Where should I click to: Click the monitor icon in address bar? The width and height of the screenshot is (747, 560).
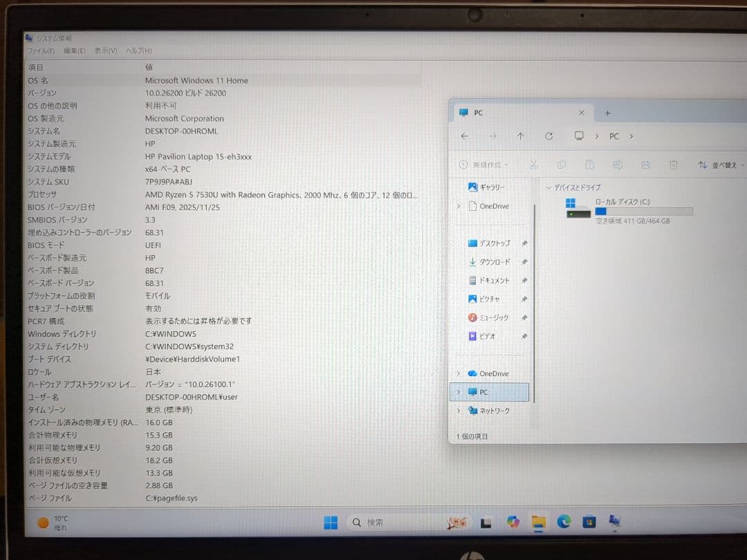click(x=579, y=136)
